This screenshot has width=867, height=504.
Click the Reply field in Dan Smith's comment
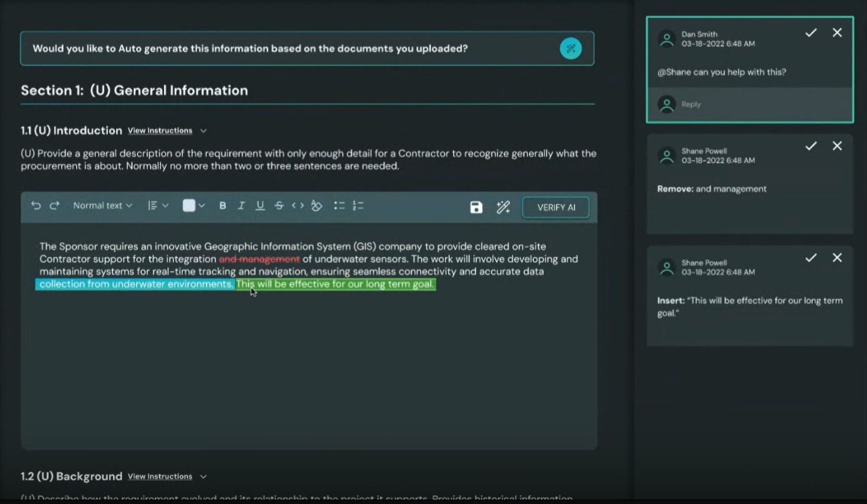750,104
